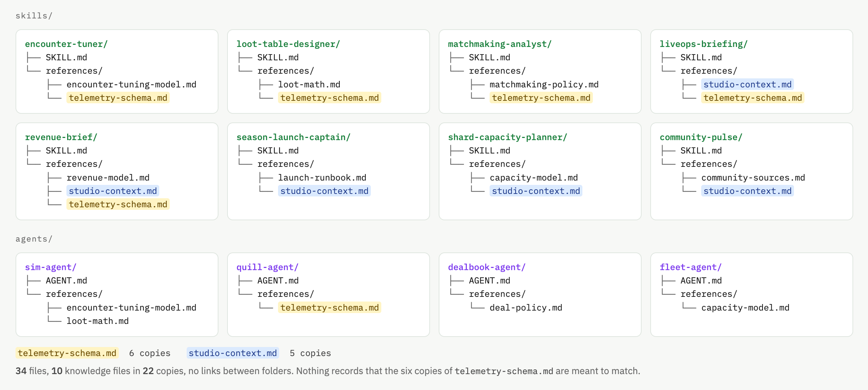Screen dimensions: 868x390
Task: Select encounter-tuning-model.md under encounter-tuner
Action: click(x=131, y=84)
